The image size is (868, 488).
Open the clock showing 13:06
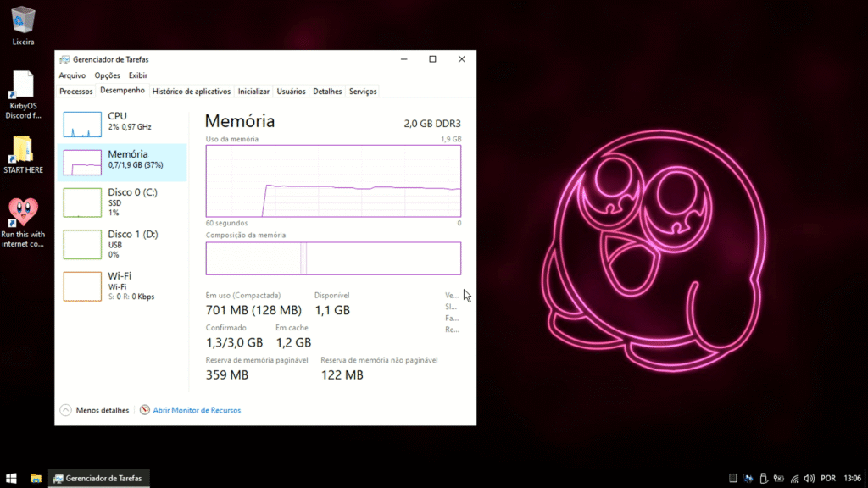852,478
